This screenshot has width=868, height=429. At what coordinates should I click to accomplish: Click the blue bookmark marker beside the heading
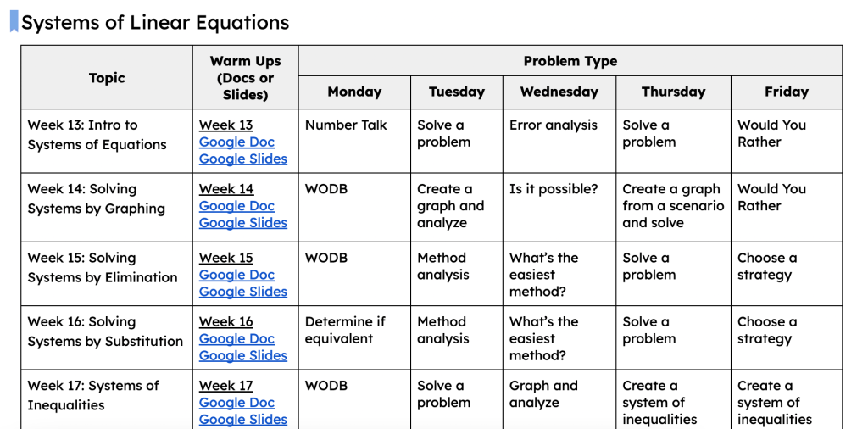[x=14, y=22]
